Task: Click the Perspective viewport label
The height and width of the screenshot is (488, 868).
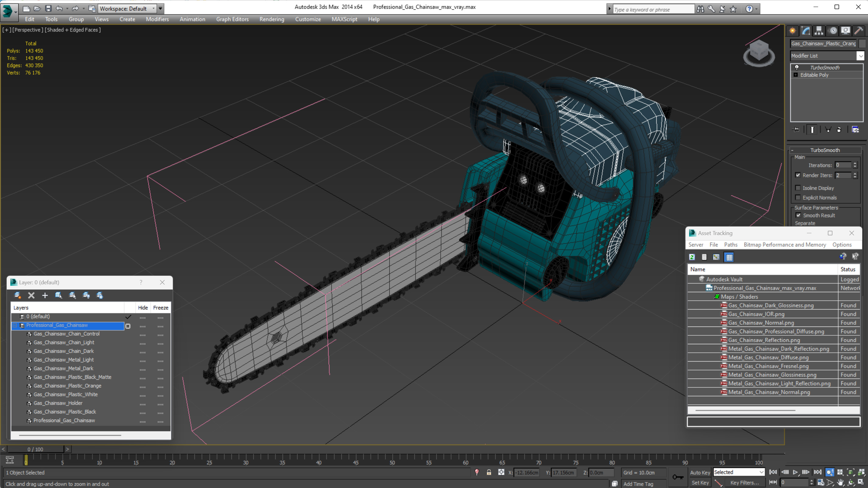Action: pos(28,29)
